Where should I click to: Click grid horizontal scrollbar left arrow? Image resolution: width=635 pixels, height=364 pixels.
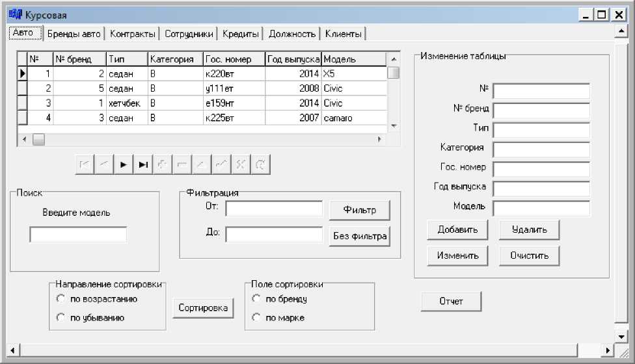click(x=25, y=139)
